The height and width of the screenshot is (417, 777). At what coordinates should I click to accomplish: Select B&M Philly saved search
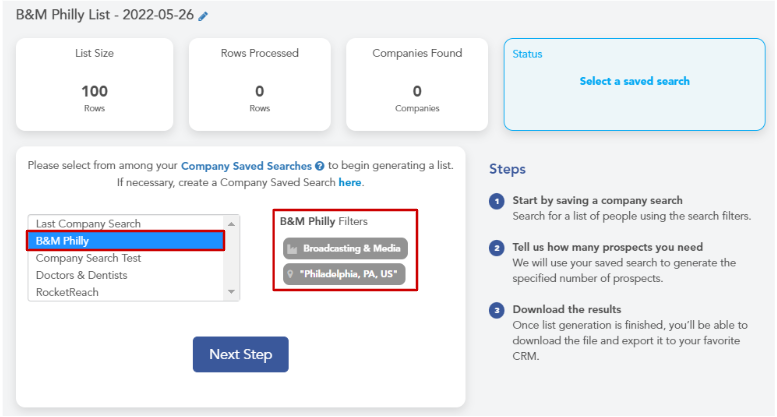point(126,241)
